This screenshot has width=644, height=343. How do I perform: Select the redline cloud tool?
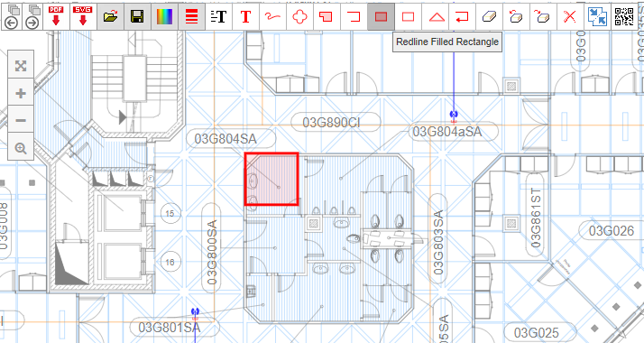point(299,16)
